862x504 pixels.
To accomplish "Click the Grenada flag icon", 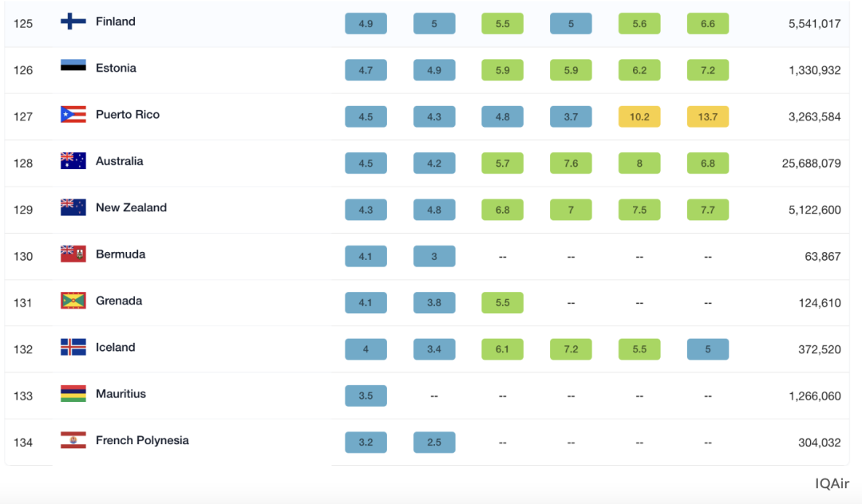I will [73, 301].
